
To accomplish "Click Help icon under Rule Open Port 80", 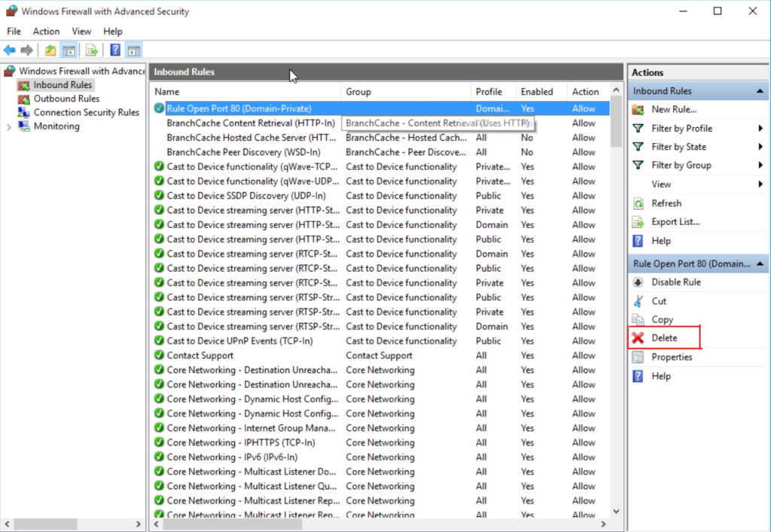I will click(638, 375).
